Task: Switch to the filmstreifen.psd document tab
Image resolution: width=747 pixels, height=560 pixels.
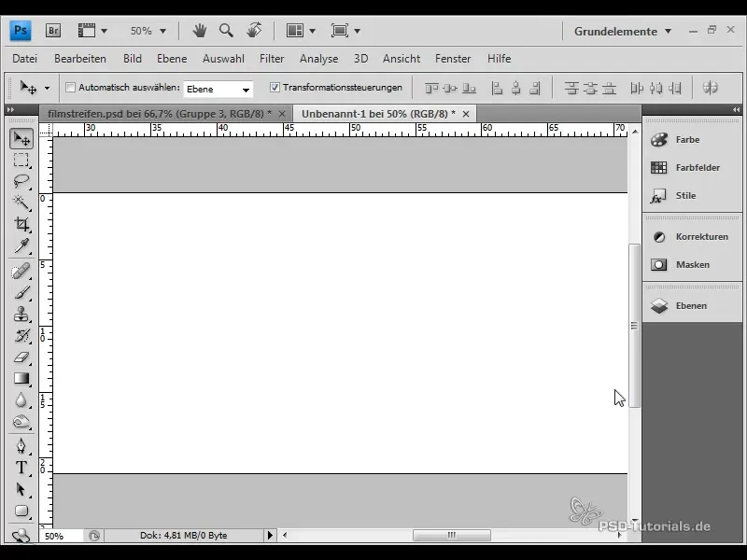Action: [160, 114]
